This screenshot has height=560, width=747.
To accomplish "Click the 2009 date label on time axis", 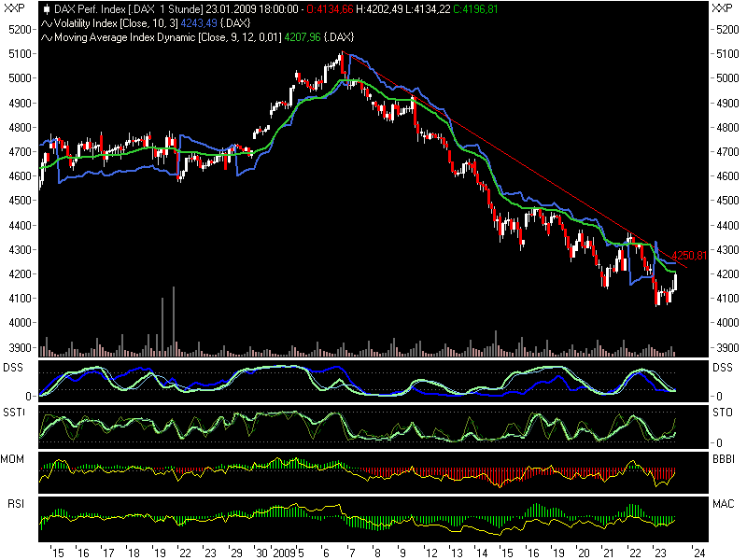I will coord(283,551).
